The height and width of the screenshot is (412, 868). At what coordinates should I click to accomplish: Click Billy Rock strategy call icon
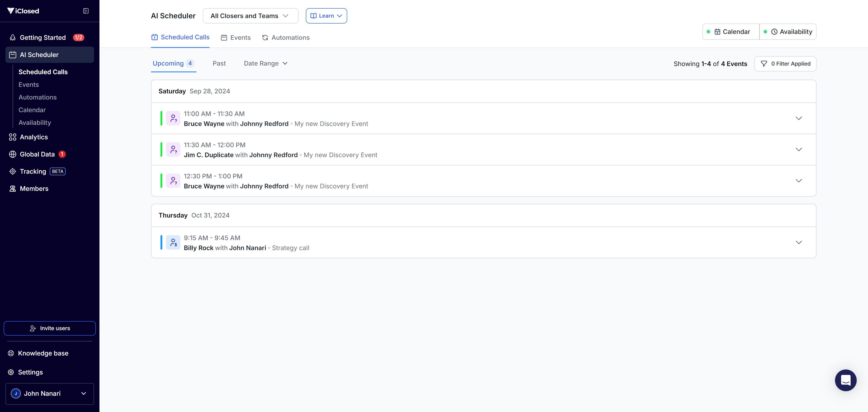[x=173, y=242]
